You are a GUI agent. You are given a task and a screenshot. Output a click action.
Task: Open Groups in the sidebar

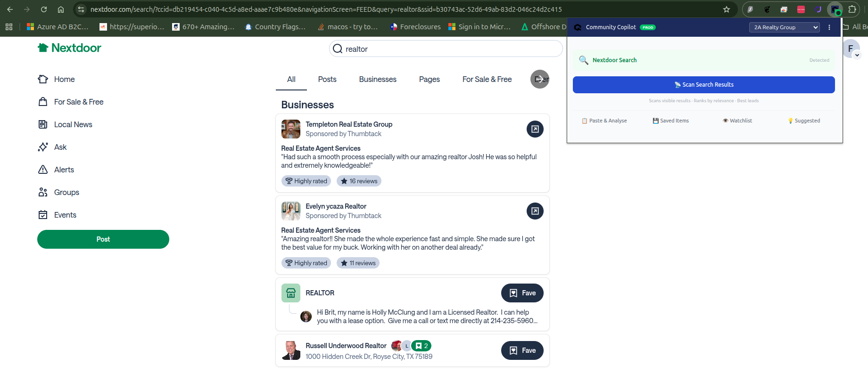tap(58, 192)
